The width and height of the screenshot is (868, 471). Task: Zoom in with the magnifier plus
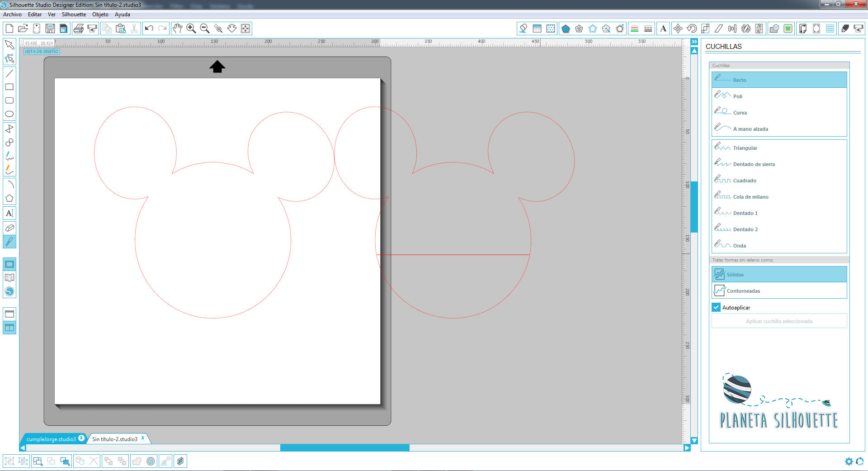tap(191, 29)
